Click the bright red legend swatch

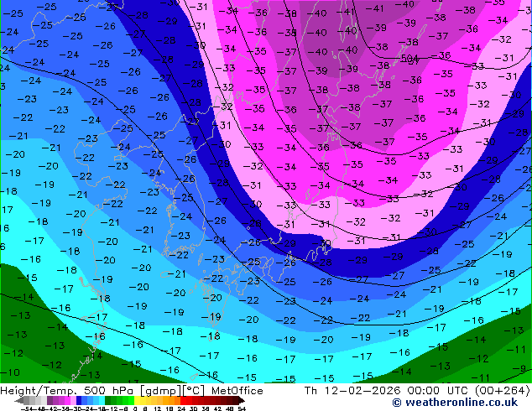(183, 400)
